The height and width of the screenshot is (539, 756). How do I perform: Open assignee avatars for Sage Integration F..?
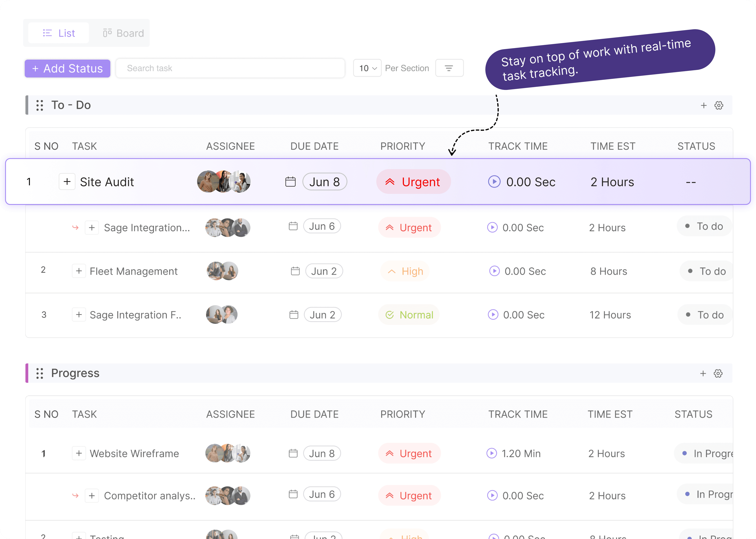coord(222,315)
